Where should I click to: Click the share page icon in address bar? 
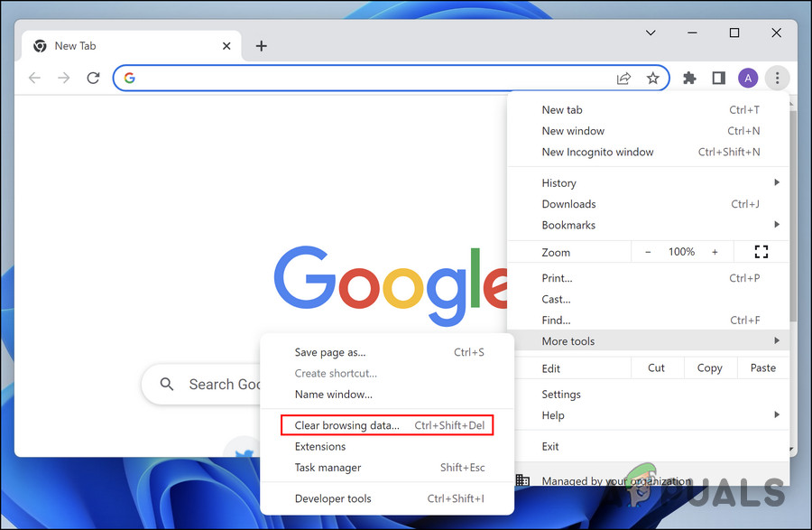pos(623,79)
